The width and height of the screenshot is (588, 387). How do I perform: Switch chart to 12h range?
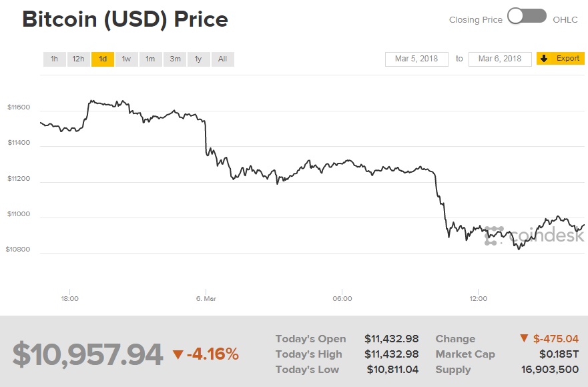coord(78,59)
